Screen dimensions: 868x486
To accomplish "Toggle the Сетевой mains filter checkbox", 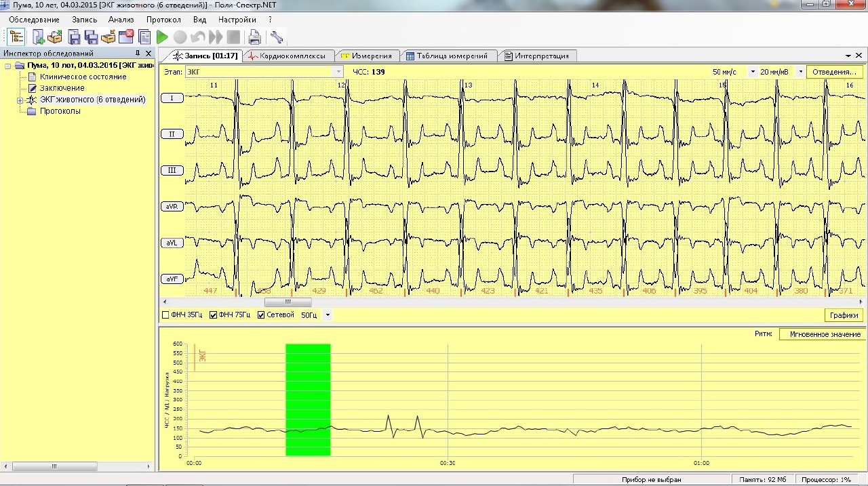I will pyautogui.click(x=261, y=315).
